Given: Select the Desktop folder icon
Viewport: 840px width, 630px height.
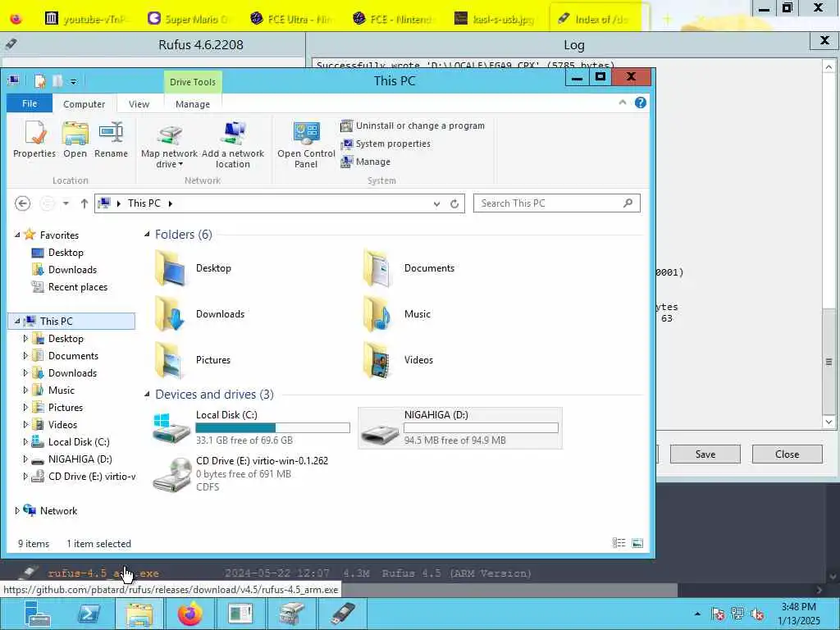Looking at the screenshot, I should click(x=171, y=268).
